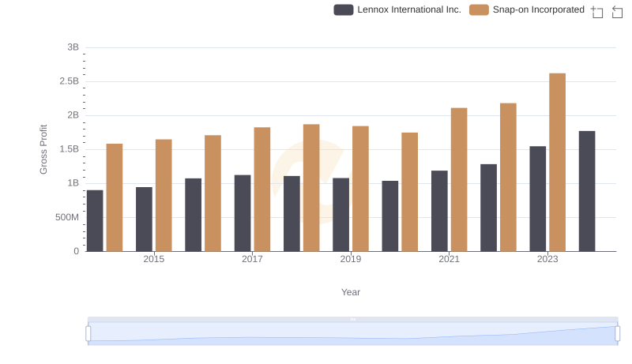Click the Gross Profit axis title

point(43,149)
